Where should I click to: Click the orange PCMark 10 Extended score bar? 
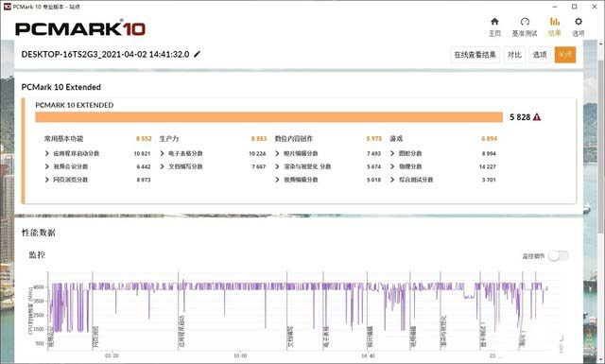pyautogui.click(x=268, y=117)
